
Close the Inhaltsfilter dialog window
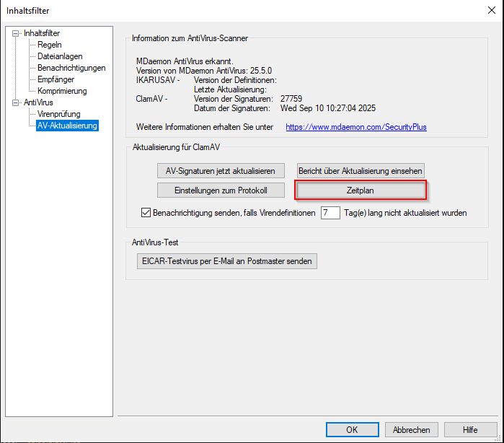[492, 10]
